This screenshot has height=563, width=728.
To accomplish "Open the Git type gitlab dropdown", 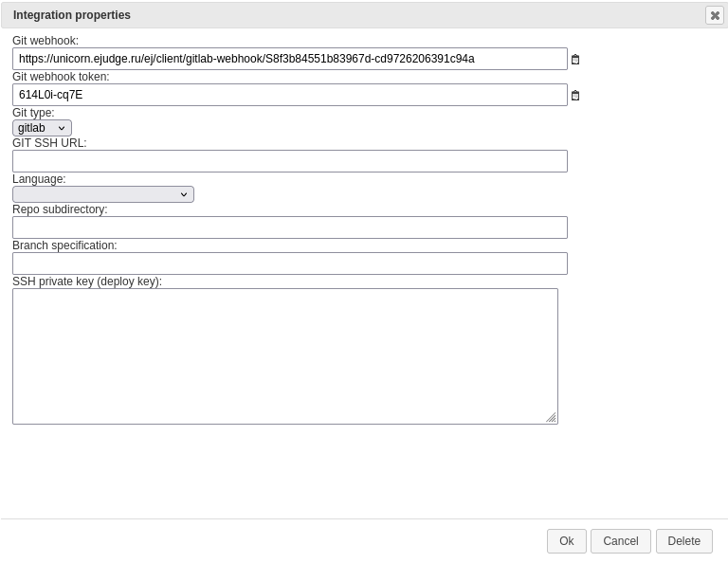I will [x=43, y=128].
